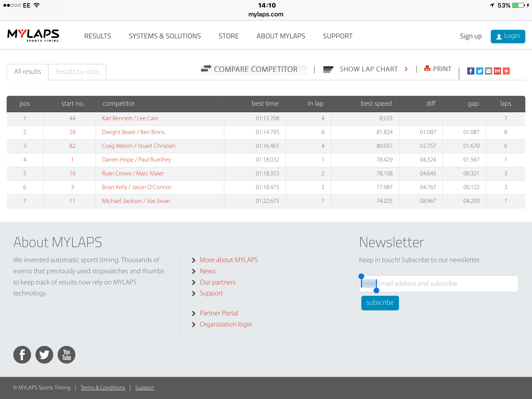The height and width of the screenshot is (399, 532).
Task: Open competitor Karl Bennett / Lee Cain
Action: pyautogui.click(x=130, y=118)
